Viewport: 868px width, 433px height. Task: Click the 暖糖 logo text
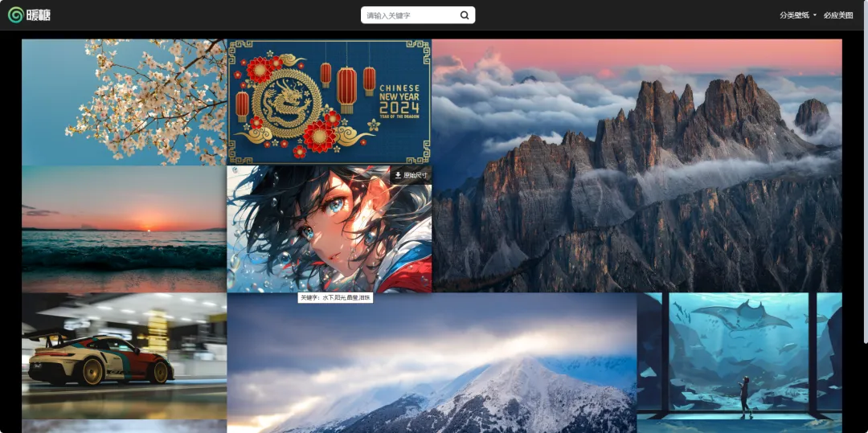[39, 15]
